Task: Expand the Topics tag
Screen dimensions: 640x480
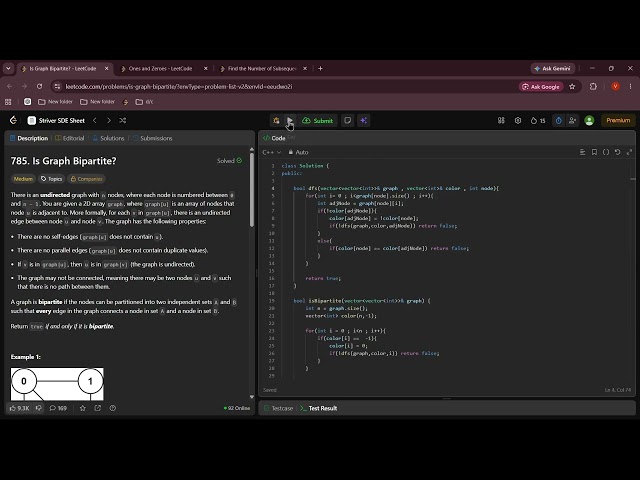Action: point(51,179)
